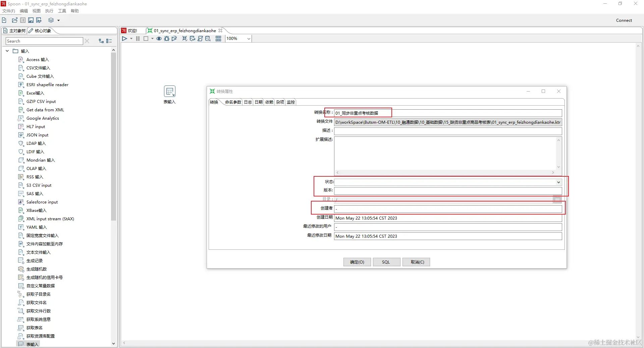
Task: Switch to the 主对象树 tab
Action: (x=14, y=31)
